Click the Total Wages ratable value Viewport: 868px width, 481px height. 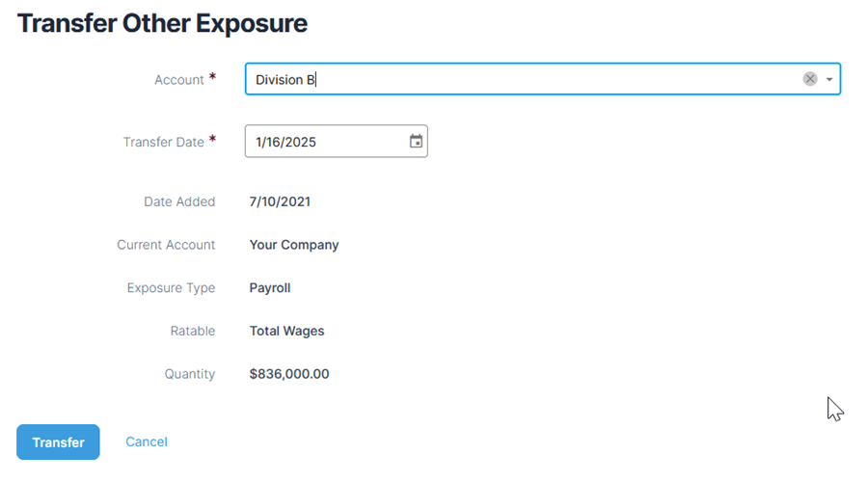point(286,331)
